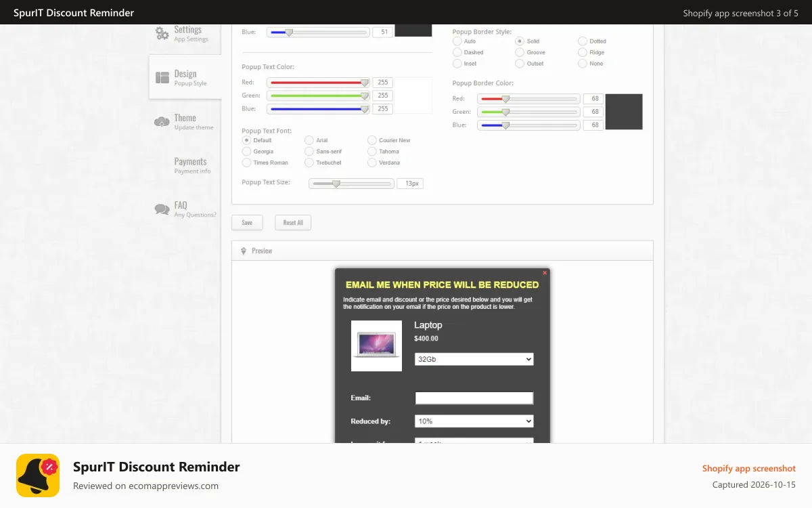Choose Dashed border style
This screenshot has width=812, height=508.
[x=457, y=52]
